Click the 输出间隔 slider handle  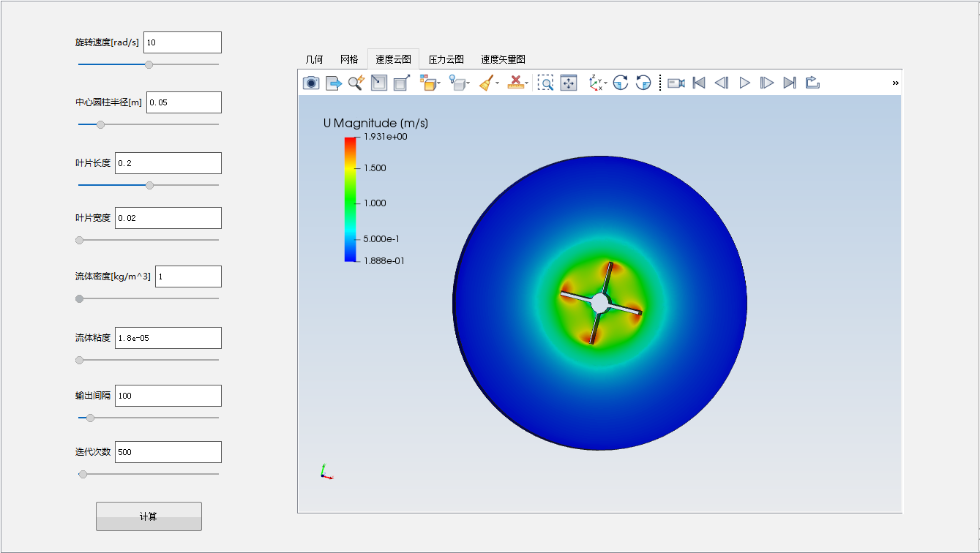[91, 418]
